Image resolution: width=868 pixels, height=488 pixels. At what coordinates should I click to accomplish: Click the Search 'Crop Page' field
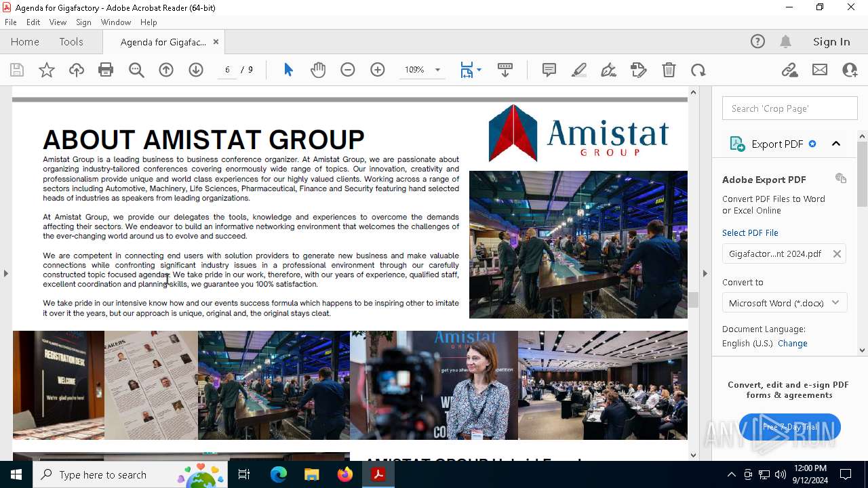click(789, 108)
